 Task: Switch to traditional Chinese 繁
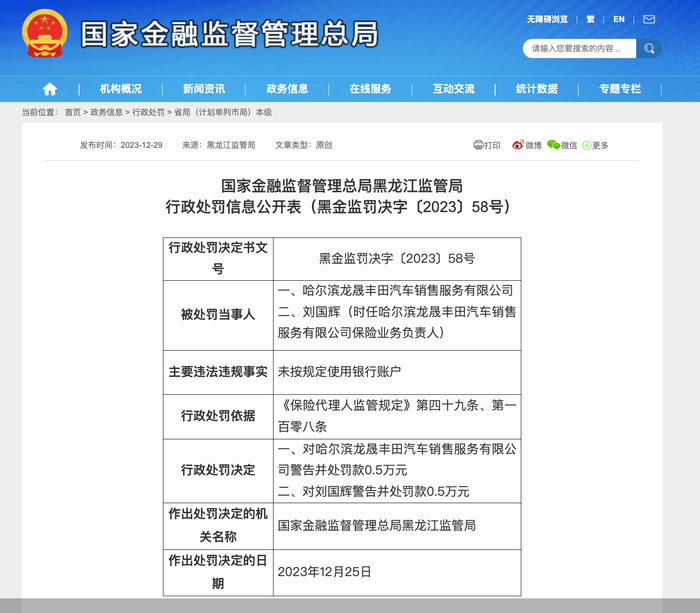click(x=590, y=19)
